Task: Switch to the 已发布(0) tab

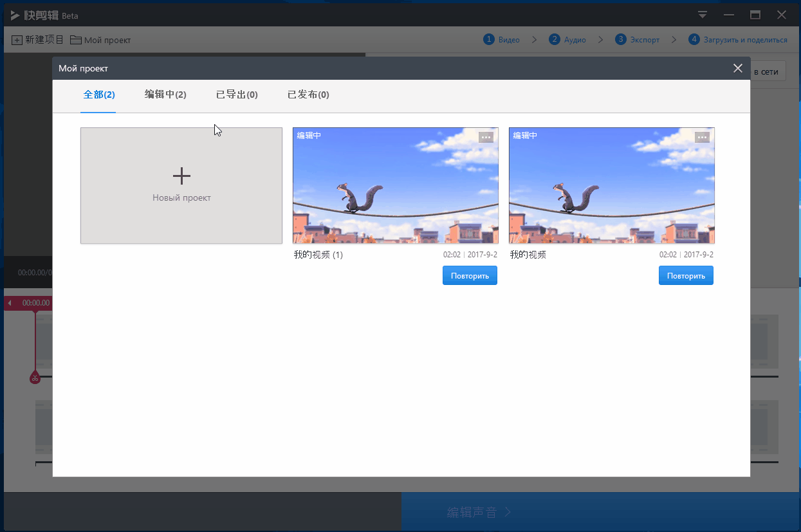Action: 308,95
